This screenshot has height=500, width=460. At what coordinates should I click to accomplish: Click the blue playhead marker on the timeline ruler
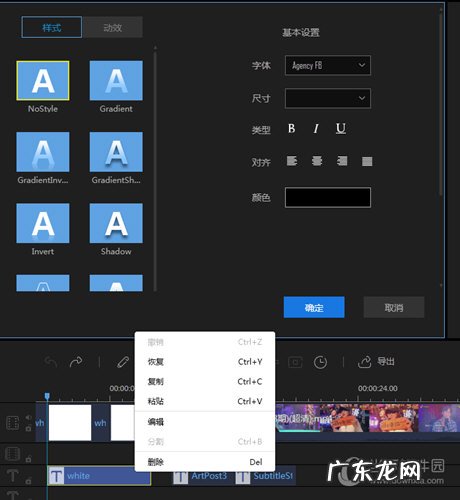[x=47, y=396]
